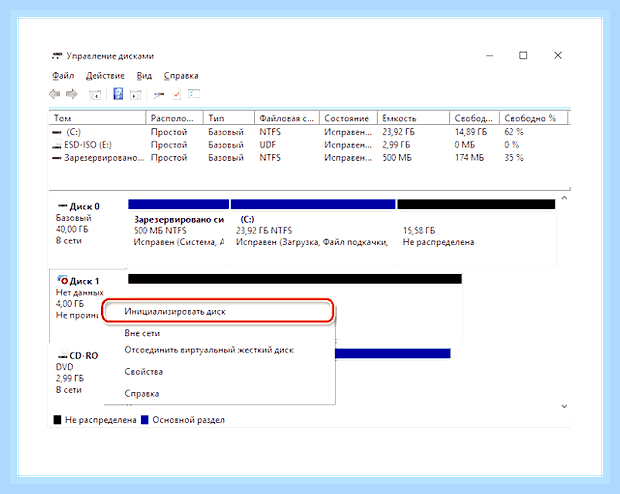Click the scroll down arrow of disk pane
This screenshot has width=620, height=494.
564,406
